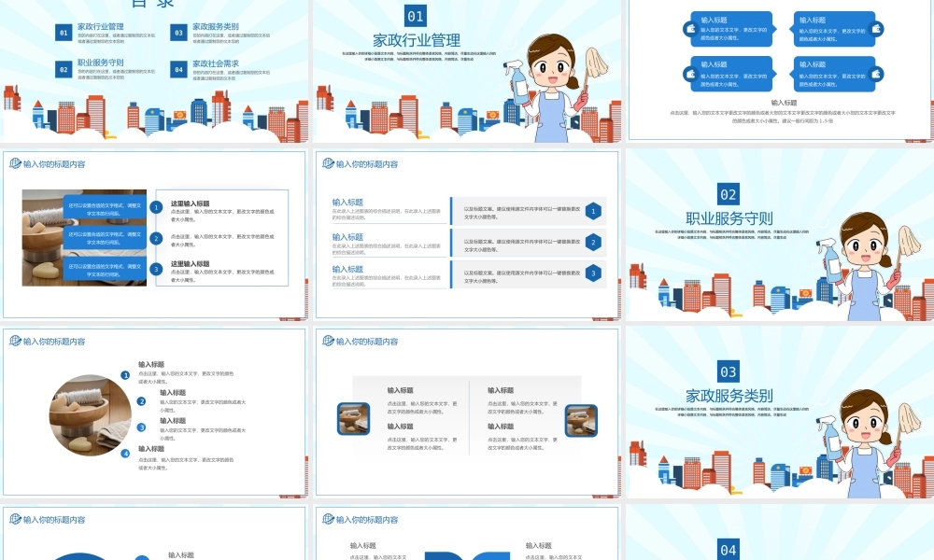Click circle number 4 on the circular photo slide
Screen dimensions: 934x560
pyautogui.click(x=125, y=454)
